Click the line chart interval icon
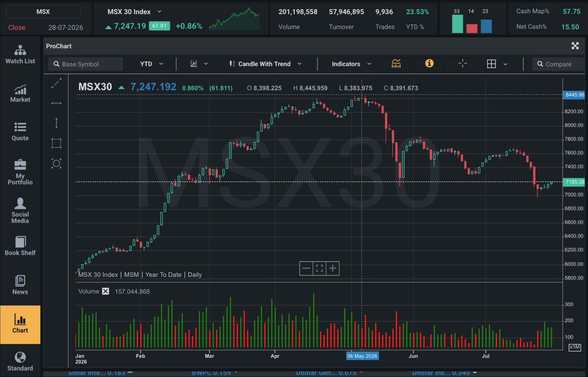 click(194, 64)
